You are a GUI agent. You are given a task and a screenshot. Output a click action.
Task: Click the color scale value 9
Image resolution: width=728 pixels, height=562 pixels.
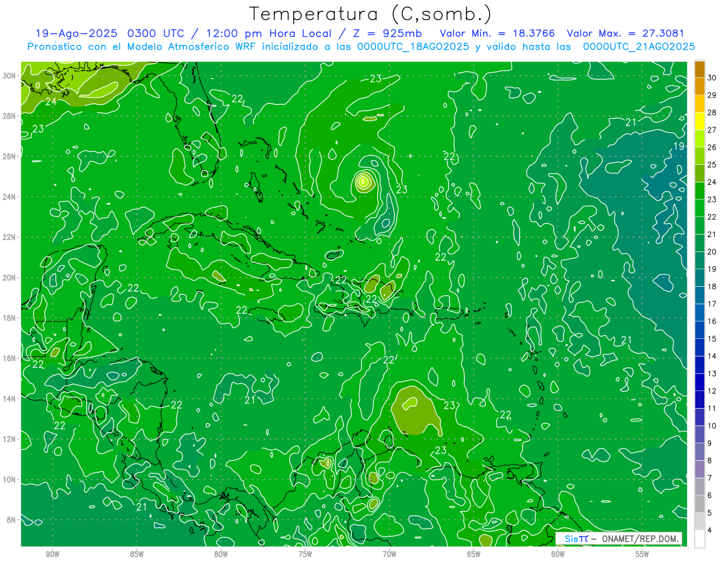click(x=710, y=443)
